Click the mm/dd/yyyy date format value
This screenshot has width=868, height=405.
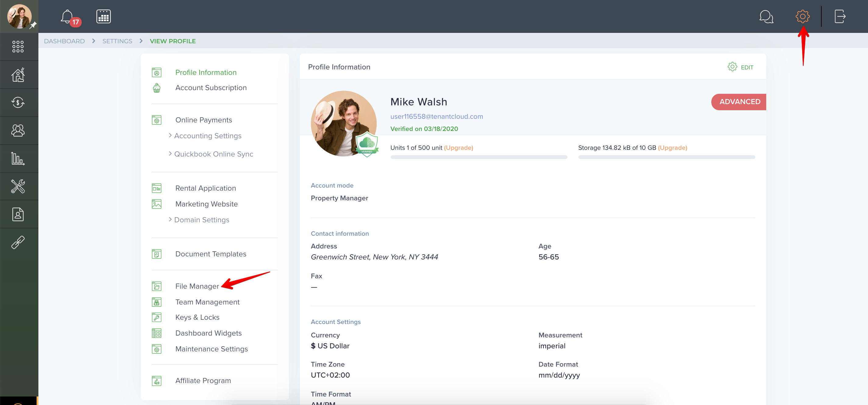[x=559, y=375]
